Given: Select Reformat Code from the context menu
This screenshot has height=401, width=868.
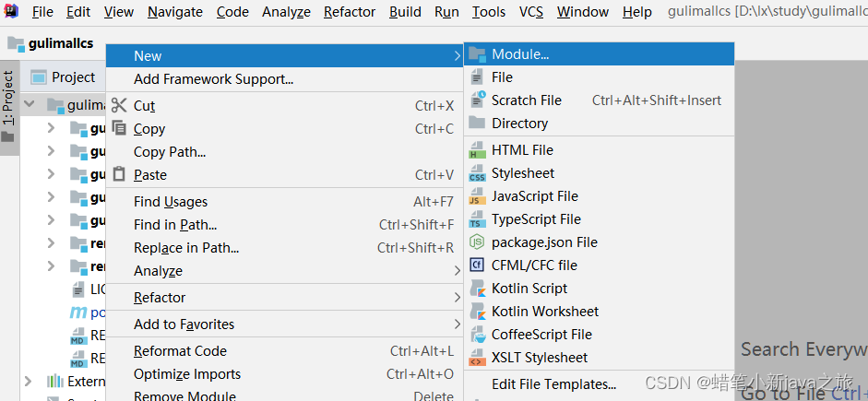Looking at the screenshot, I should tap(180, 351).
